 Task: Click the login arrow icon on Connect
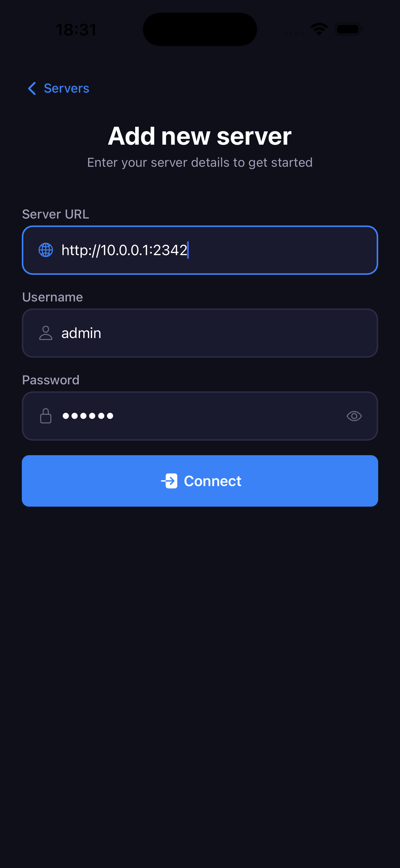point(169,481)
